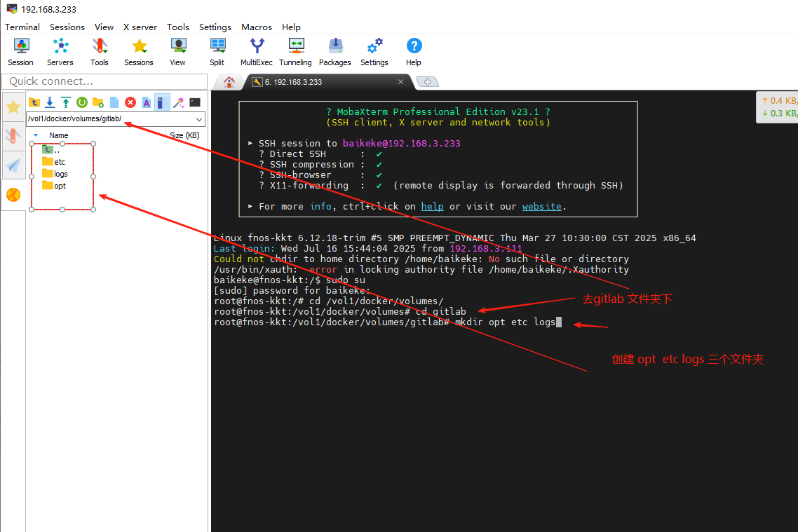798x532 pixels.
Task: Click the help link in the terminal banner
Action: pyautogui.click(x=432, y=206)
